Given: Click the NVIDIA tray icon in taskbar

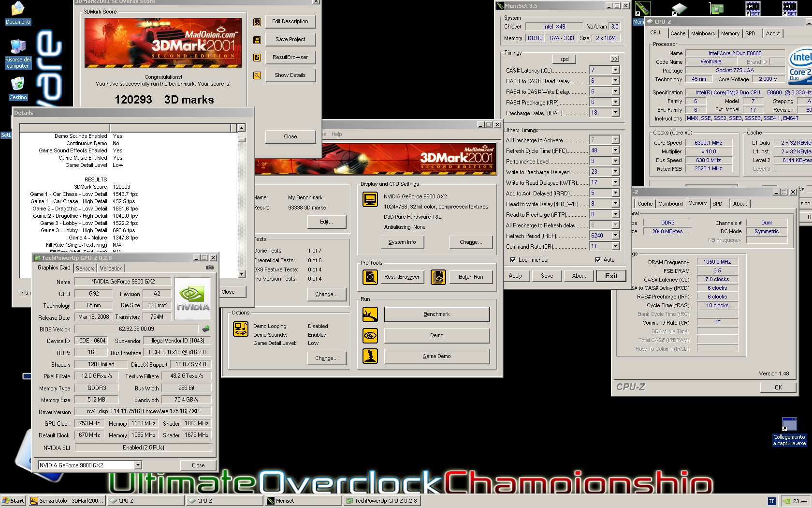Looking at the screenshot, I should [x=786, y=501].
